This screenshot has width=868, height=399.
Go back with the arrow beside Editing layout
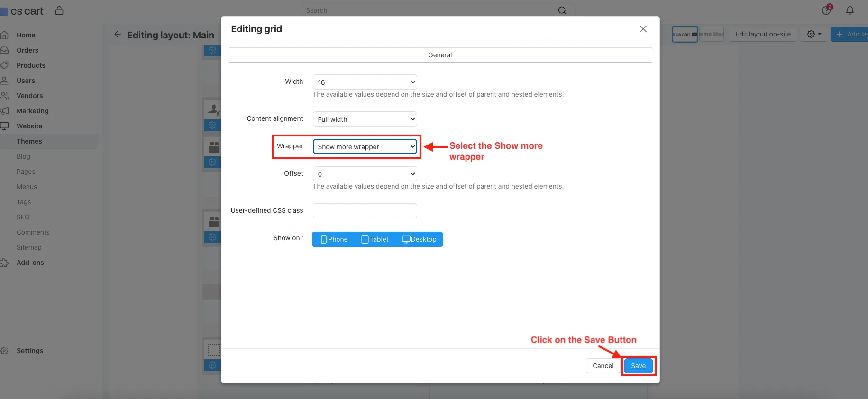(118, 34)
